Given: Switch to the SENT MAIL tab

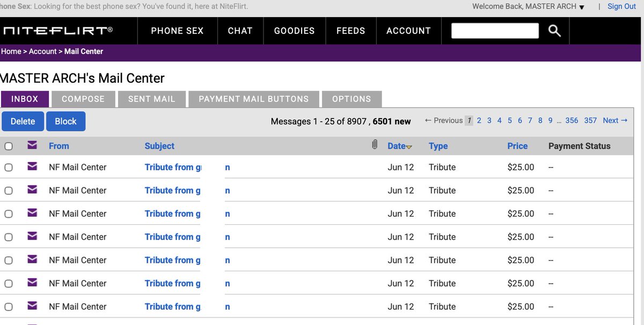Looking at the screenshot, I should (151, 99).
